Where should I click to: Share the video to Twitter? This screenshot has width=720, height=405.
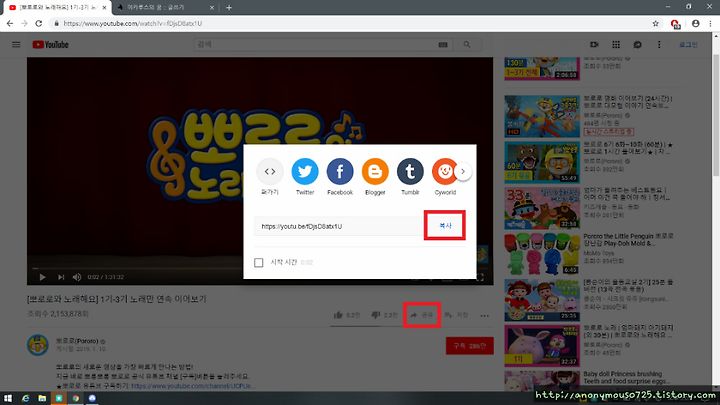[305, 171]
